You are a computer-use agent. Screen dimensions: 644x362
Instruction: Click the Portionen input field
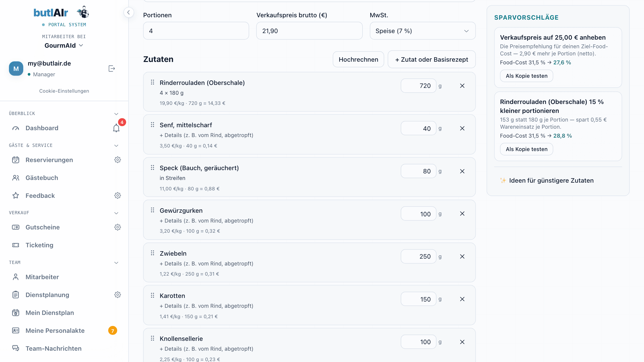click(196, 31)
